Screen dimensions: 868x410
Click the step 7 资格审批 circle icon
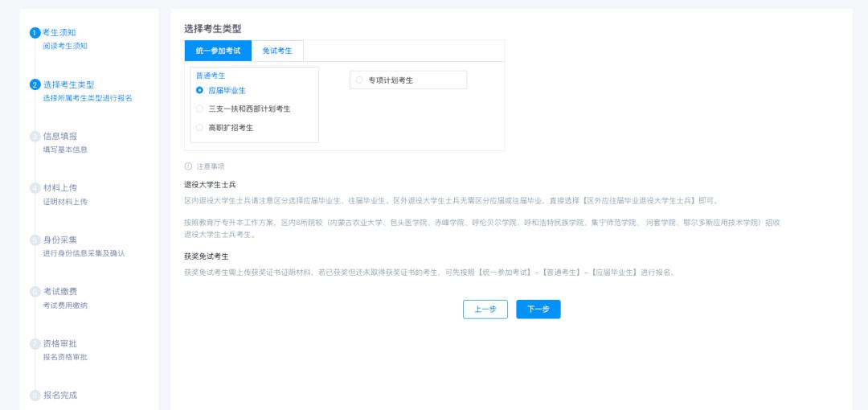35,343
